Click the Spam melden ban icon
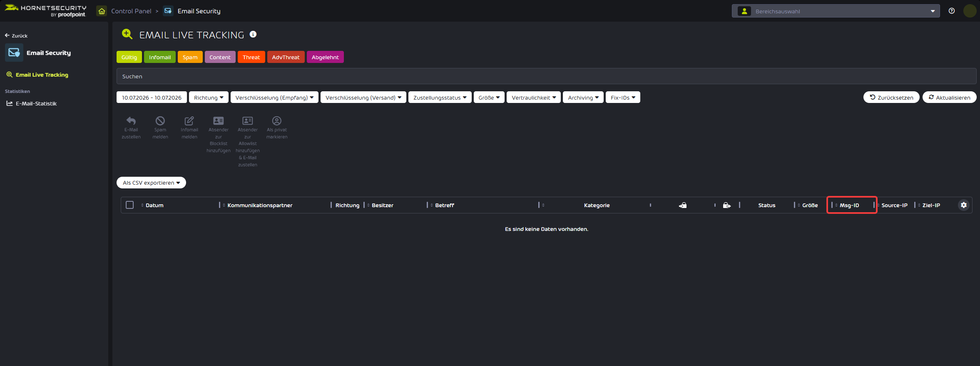 (160, 121)
